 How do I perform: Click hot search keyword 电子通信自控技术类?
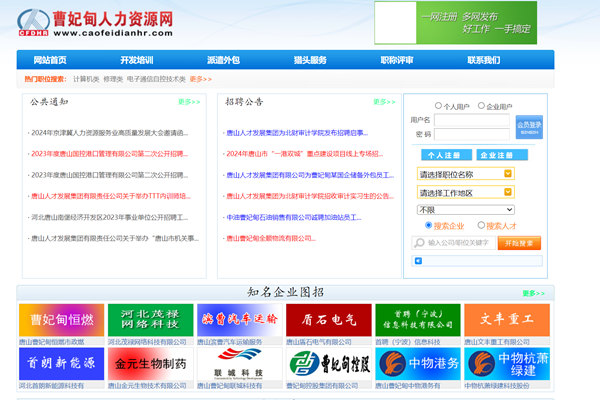coord(156,79)
